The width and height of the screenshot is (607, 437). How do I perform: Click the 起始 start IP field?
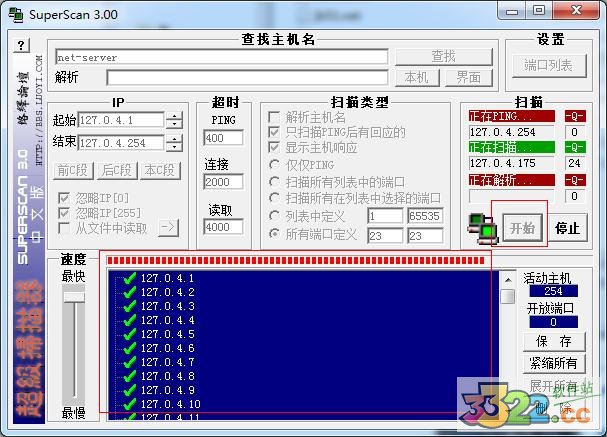pos(122,120)
